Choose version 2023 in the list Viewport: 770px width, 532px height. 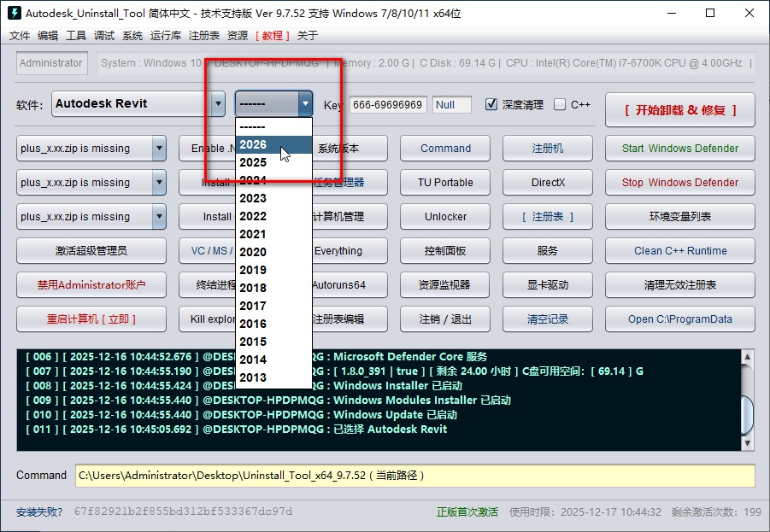pyautogui.click(x=273, y=198)
